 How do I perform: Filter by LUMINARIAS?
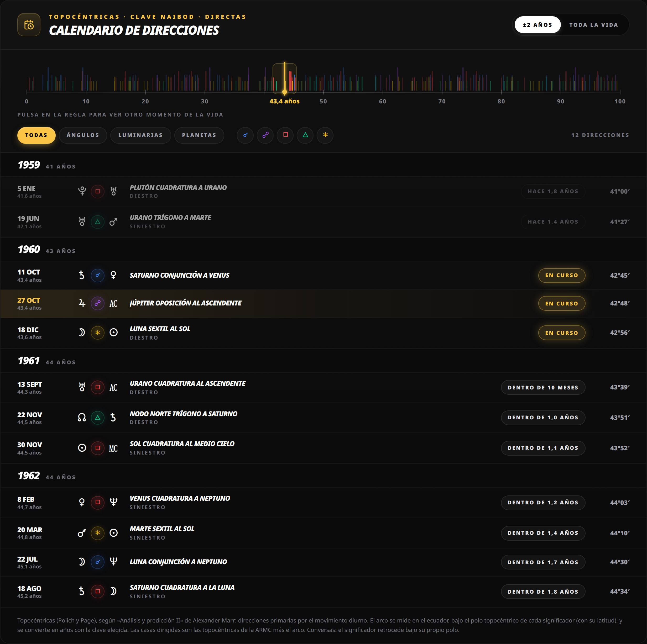click(x=140, y=135)
